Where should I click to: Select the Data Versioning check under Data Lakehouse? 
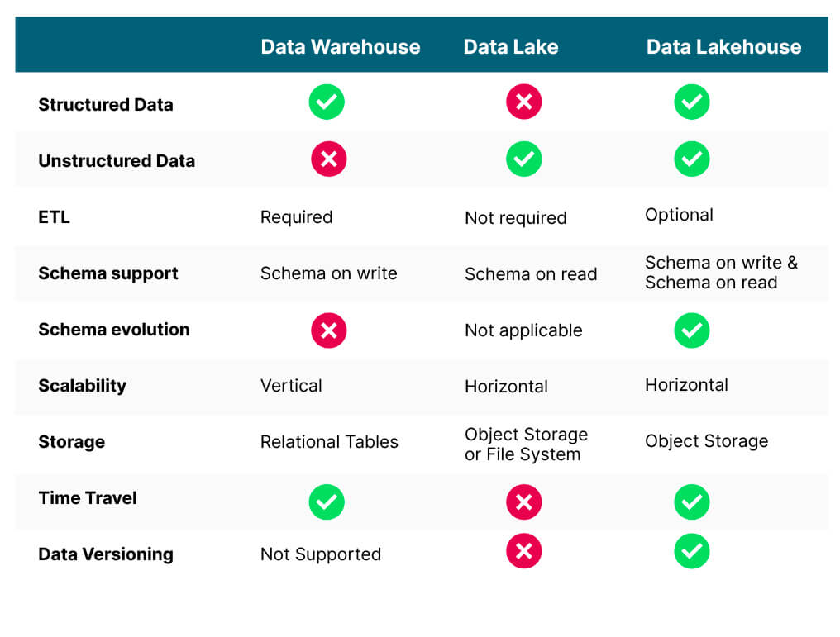pos(691,551)
